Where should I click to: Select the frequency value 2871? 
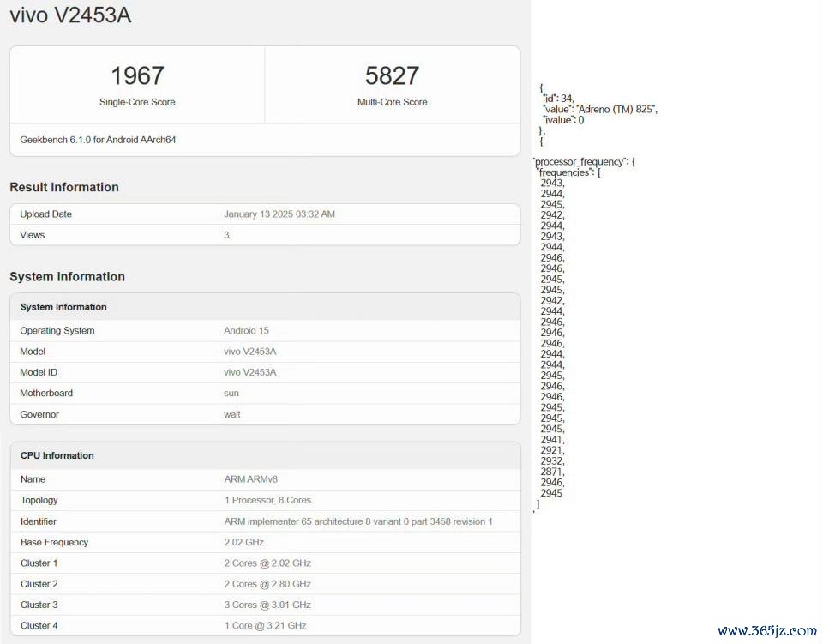[x=551, y=472]
